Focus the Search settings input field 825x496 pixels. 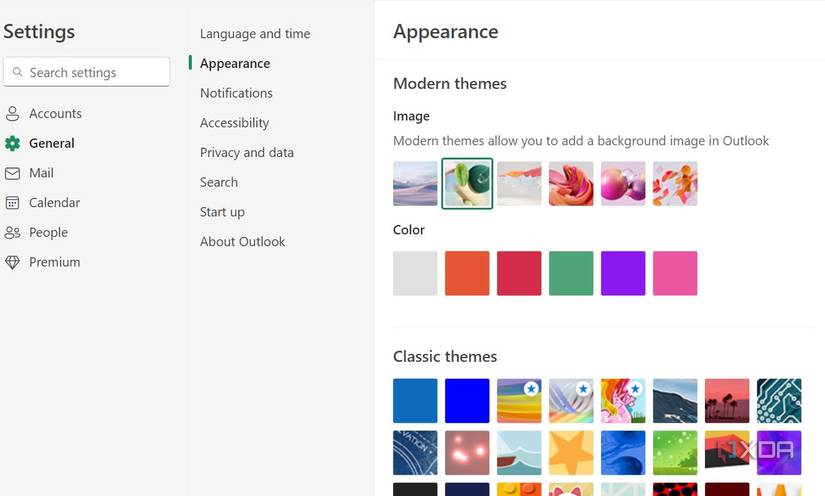click(87, 72)
